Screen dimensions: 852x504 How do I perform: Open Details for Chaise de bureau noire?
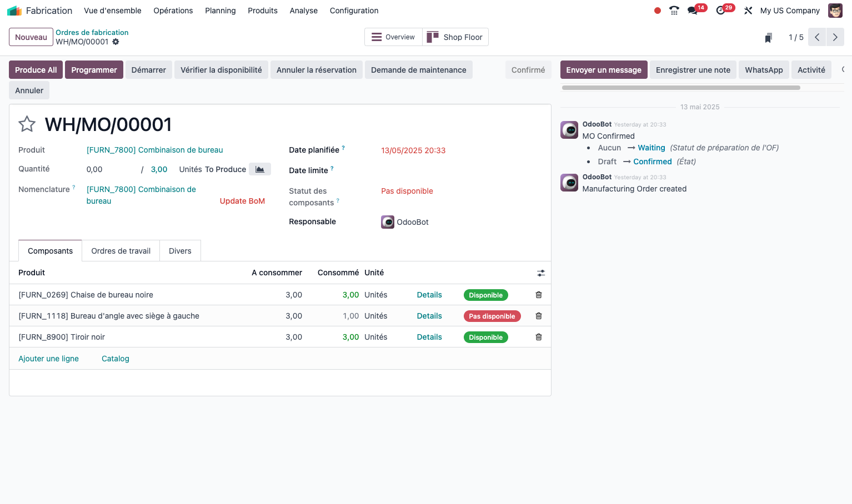pyautogui.click(x=429, y=295)
